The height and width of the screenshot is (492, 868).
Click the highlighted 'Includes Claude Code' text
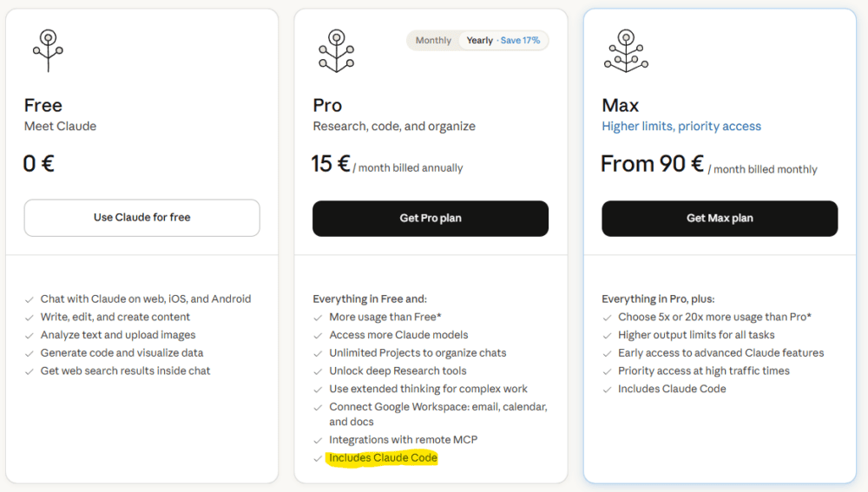coord(383,458)
